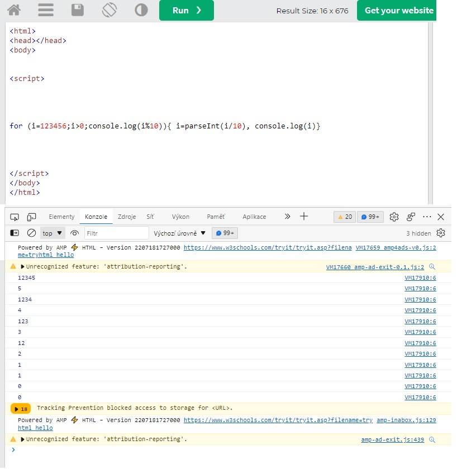Rotate the editor orientation icon
This screenshot has height=469, width=476.
point(110,10)
